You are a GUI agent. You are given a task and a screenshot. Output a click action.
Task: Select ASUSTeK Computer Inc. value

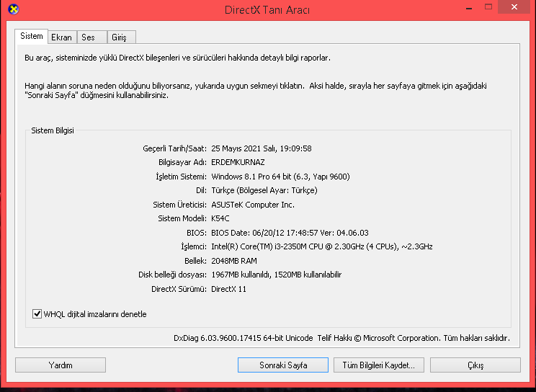253,205
